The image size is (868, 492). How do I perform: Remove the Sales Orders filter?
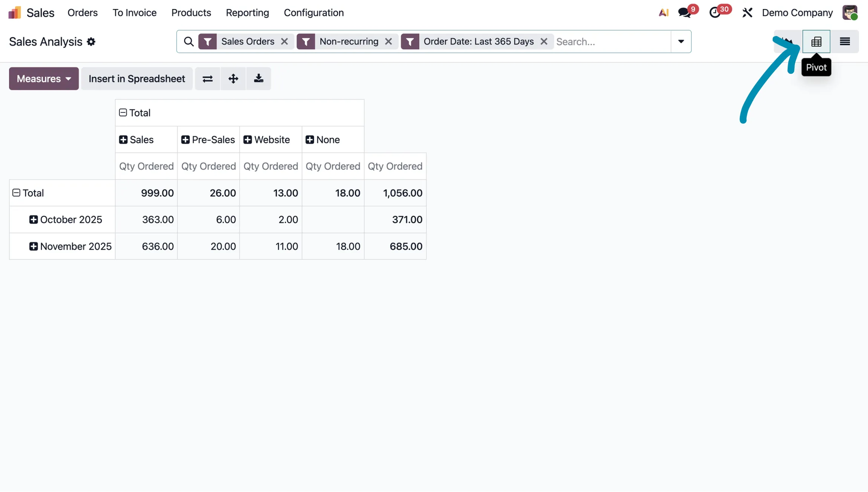(284, 42)
